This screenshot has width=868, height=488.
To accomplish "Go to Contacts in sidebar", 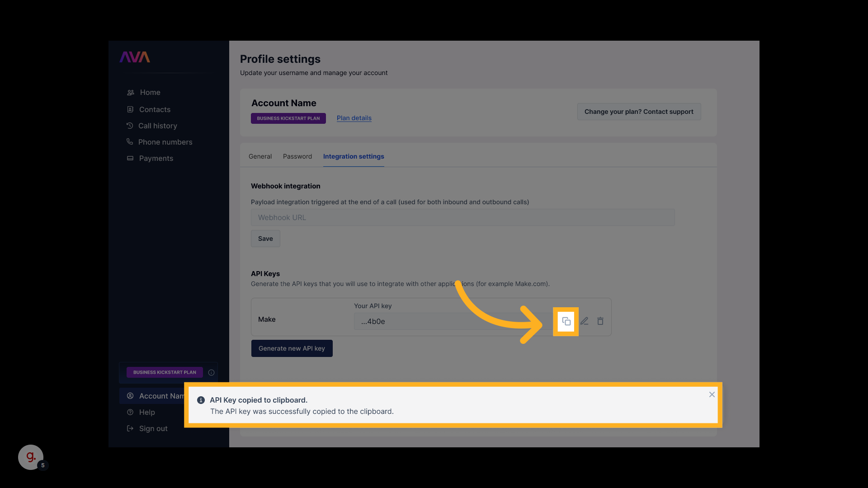I will click(155, 109).
